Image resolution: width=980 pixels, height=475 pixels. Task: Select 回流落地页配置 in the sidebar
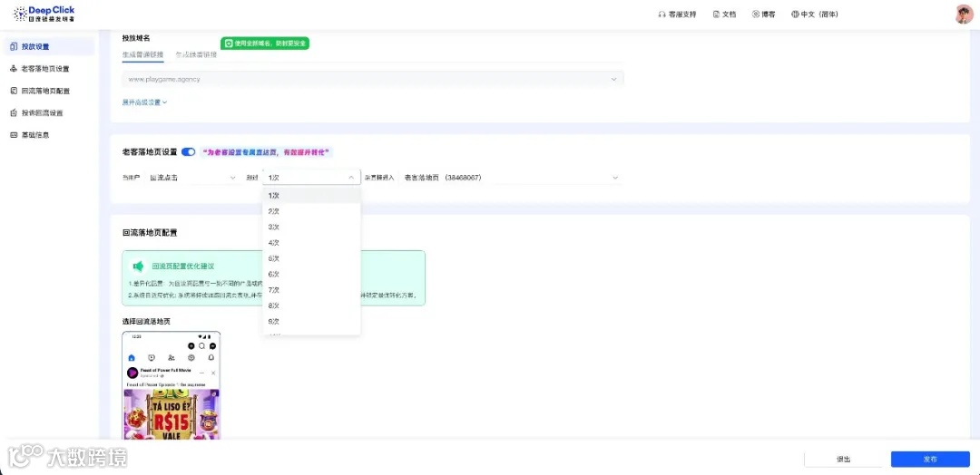coord(50,91)
